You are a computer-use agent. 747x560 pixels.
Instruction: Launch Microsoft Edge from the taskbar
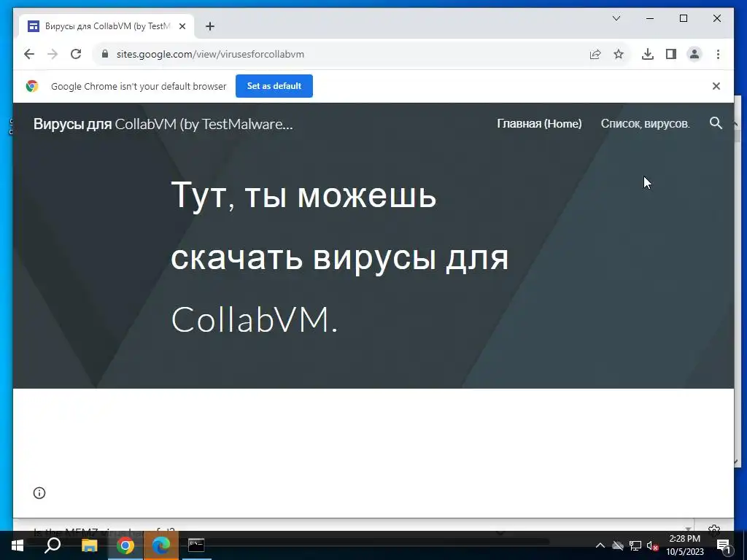pyautogui.click(x=161, y=545)
